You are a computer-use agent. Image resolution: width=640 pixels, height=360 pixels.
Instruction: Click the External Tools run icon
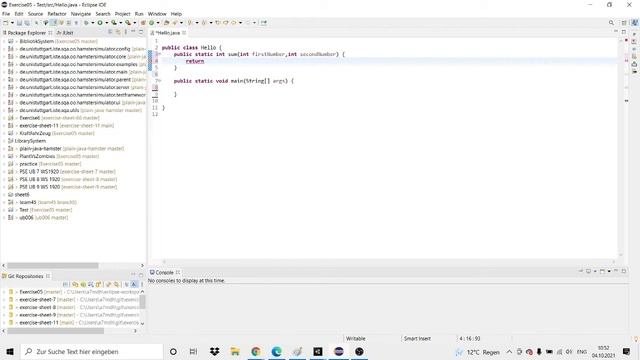[x=128, y=23]
